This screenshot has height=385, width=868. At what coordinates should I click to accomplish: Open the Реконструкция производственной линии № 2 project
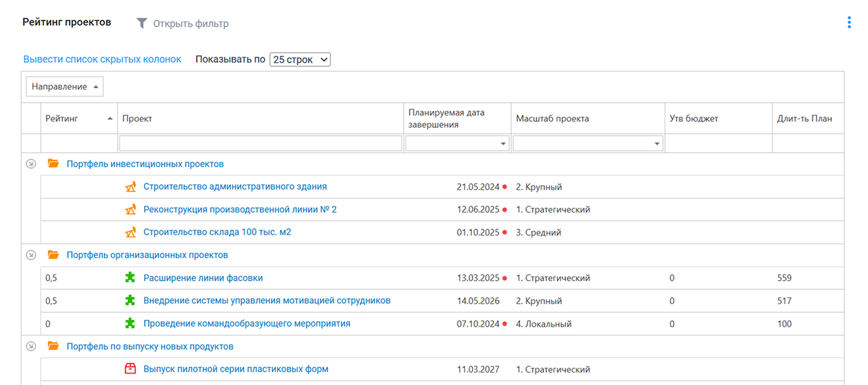[240, 209]
